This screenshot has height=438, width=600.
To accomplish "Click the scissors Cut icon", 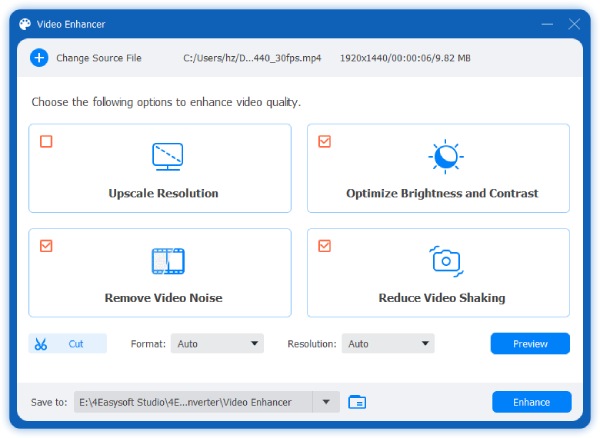I will tap(41, 344).
